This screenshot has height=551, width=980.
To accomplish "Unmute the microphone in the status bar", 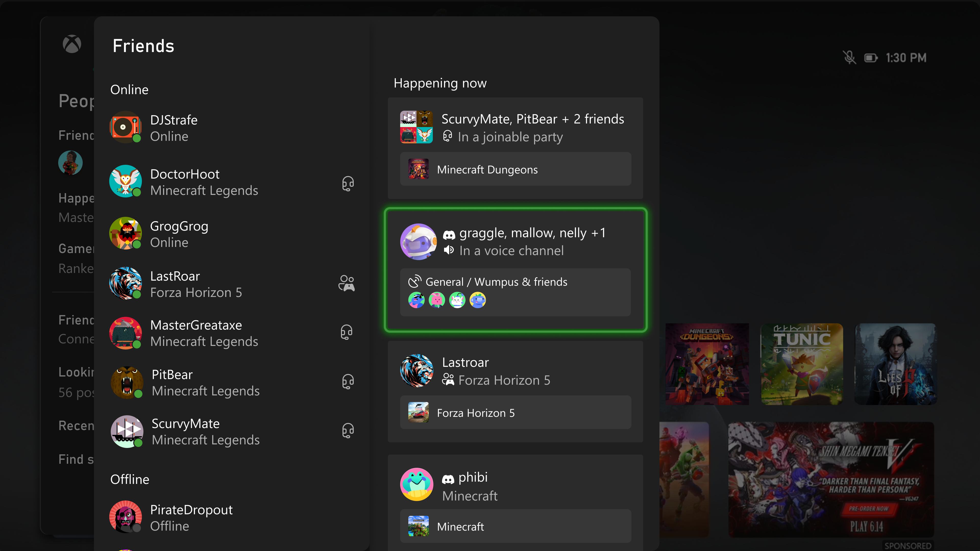I will pos(850,57).
